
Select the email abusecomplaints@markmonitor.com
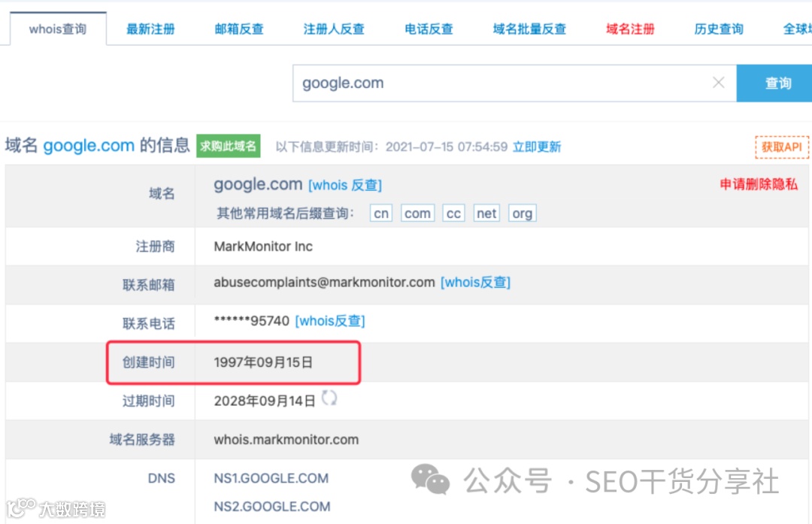pos(324,282)
